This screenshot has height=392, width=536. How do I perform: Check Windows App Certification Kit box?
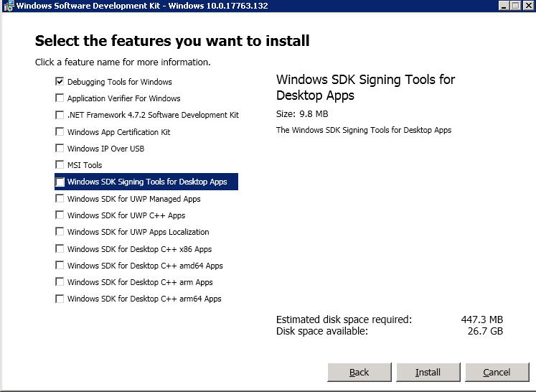(60, 132)
